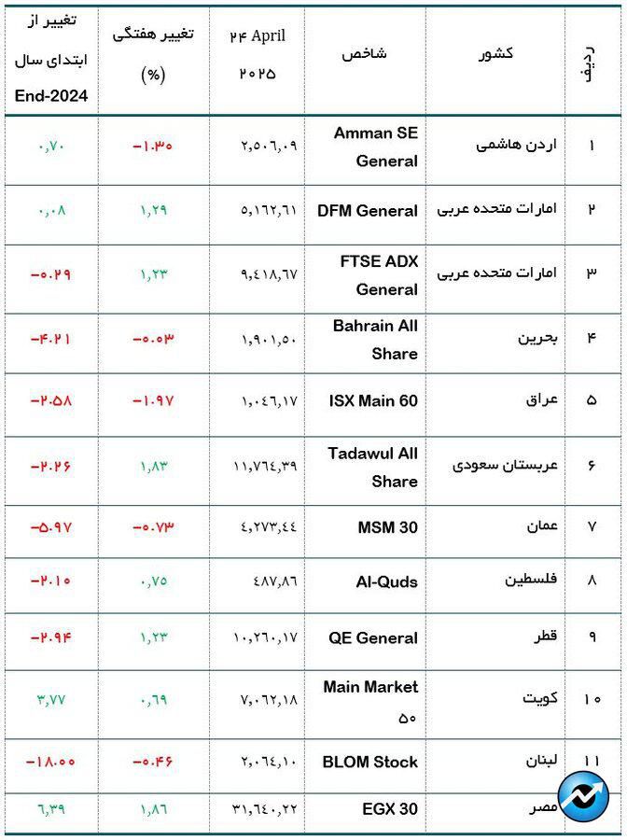Click the Bahrain All Share index
Image resolution: width=627 pixels, height=840 pixels.
[x=375, y=340]
